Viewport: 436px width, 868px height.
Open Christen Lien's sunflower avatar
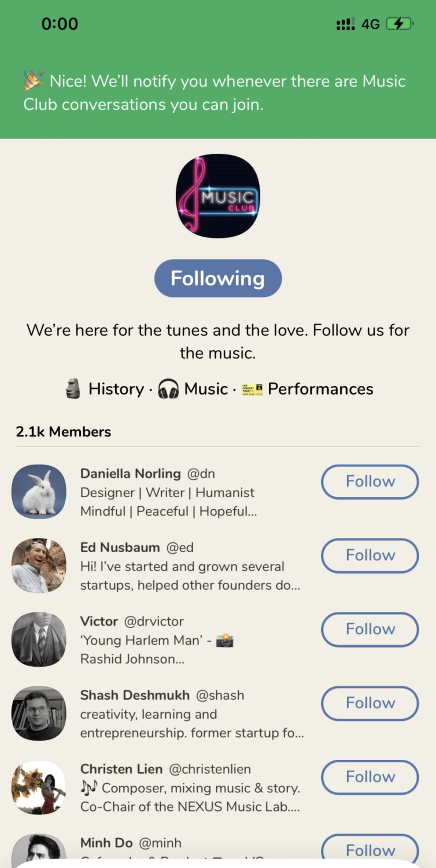point(39,787)
